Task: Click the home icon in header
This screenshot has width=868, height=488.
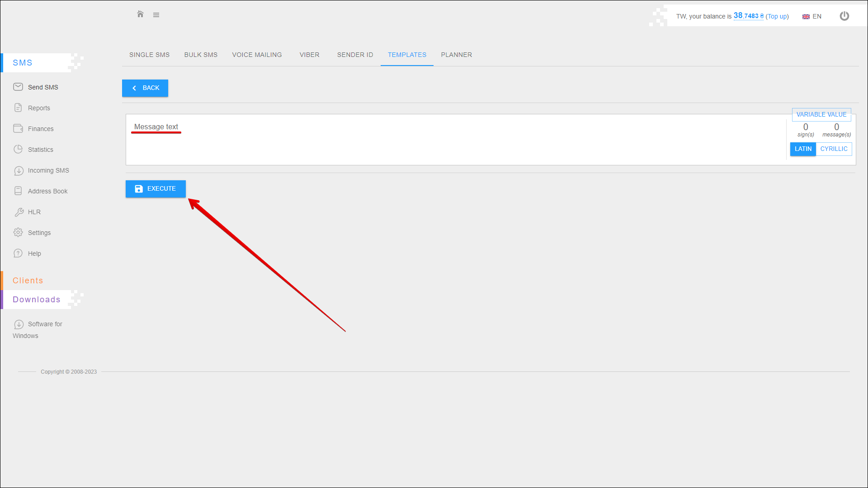Action: click(140, 14)
